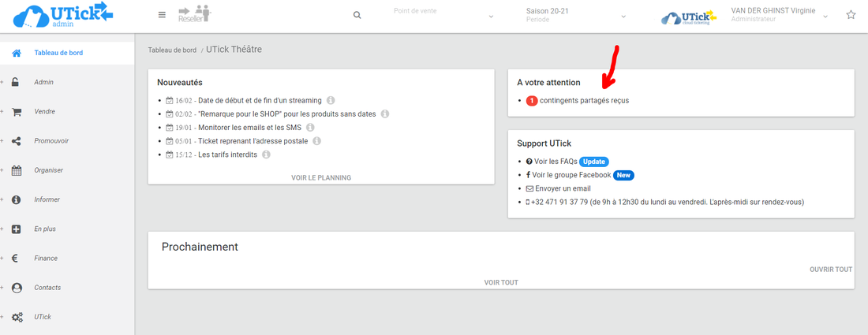Open search with magnifier icon
Viewport: 868px width, 335px height.
click(357, 15)
